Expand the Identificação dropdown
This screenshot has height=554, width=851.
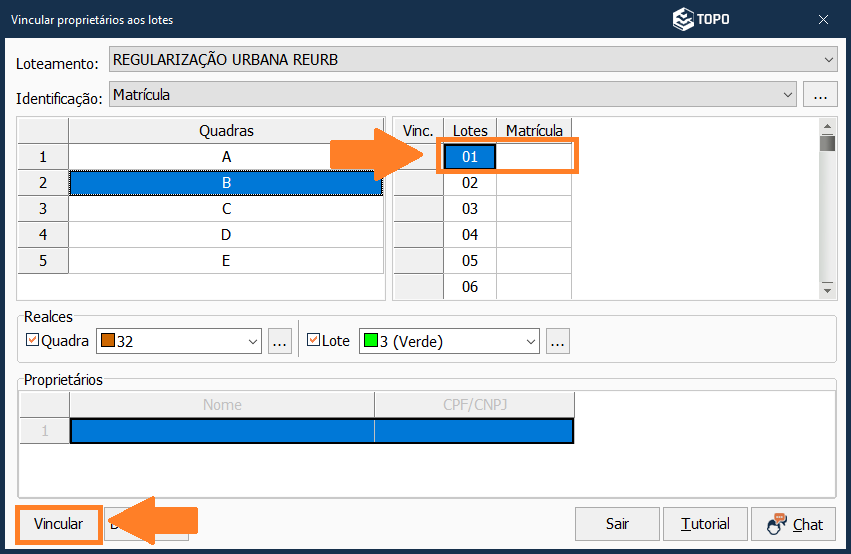click(x=786, y=95)
